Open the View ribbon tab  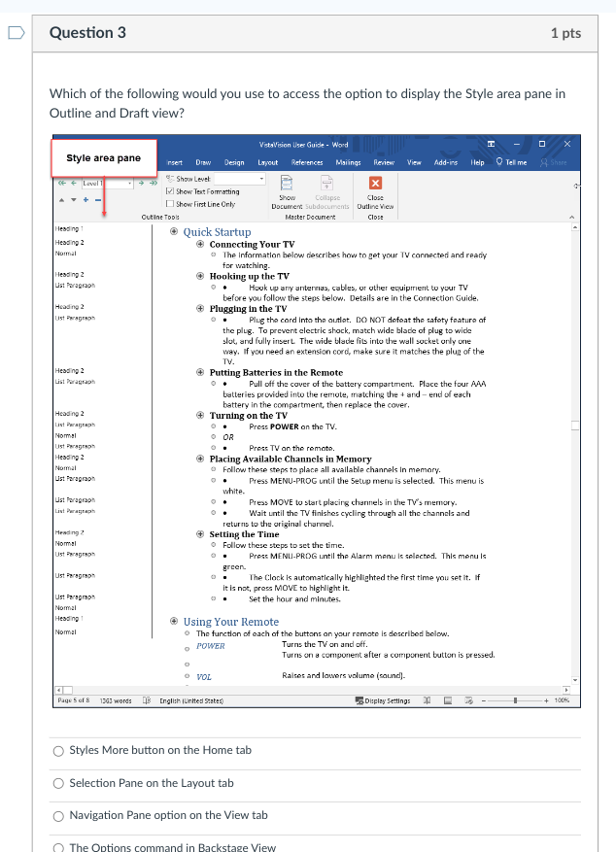pos(414,162)
